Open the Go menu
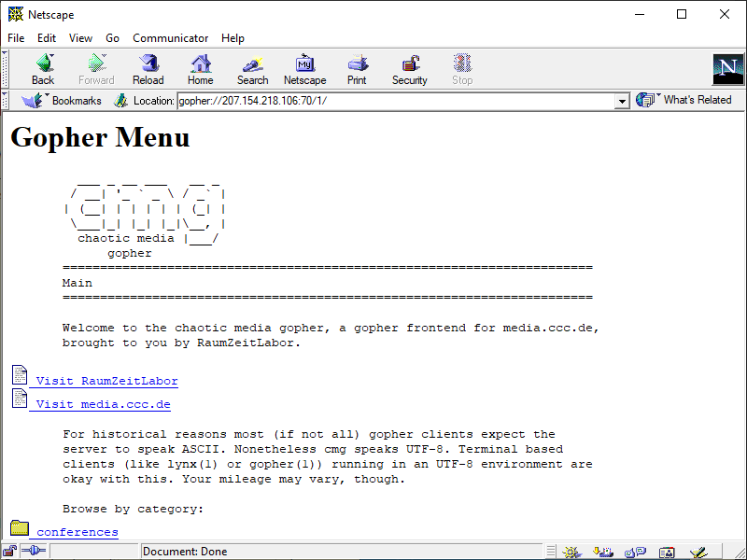Image resolution: width=747 pixels, height=560 pixels. pos(112,38)
